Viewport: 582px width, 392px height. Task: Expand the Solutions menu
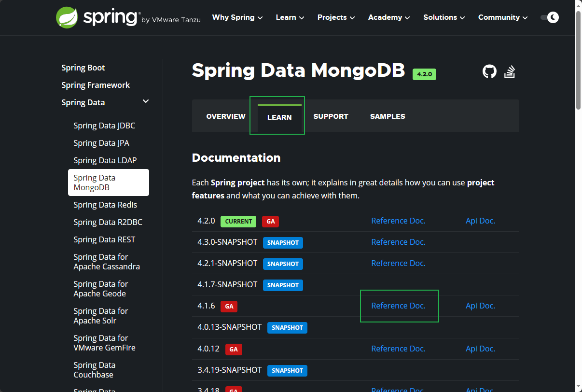[x=444, y=17]
